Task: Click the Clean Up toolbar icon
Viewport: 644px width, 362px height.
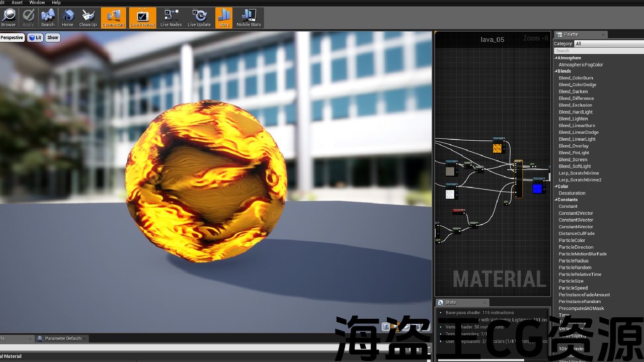Action: pos(88,18)
